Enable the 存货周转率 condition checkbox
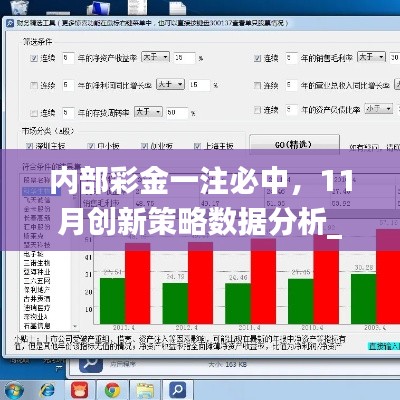This screenshot has height=400, width=400. coord(34,113)
